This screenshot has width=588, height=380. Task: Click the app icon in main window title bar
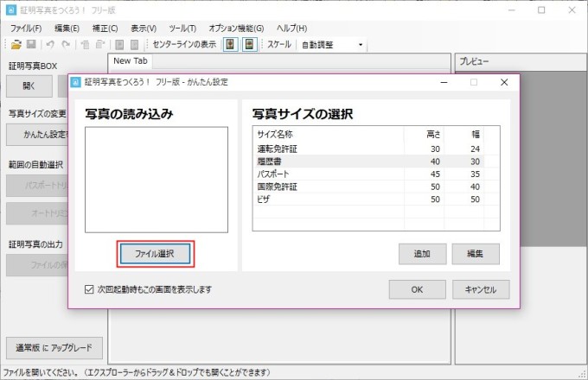(12, 10)
